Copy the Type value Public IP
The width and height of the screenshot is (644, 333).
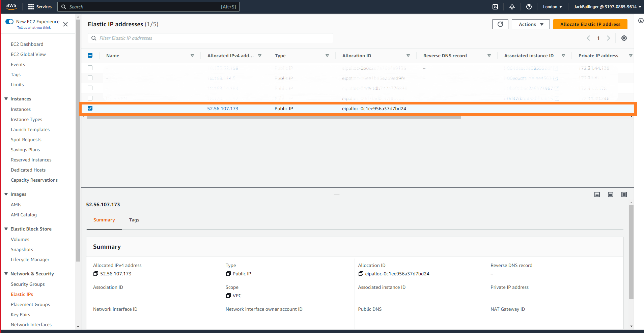point(228,274)
